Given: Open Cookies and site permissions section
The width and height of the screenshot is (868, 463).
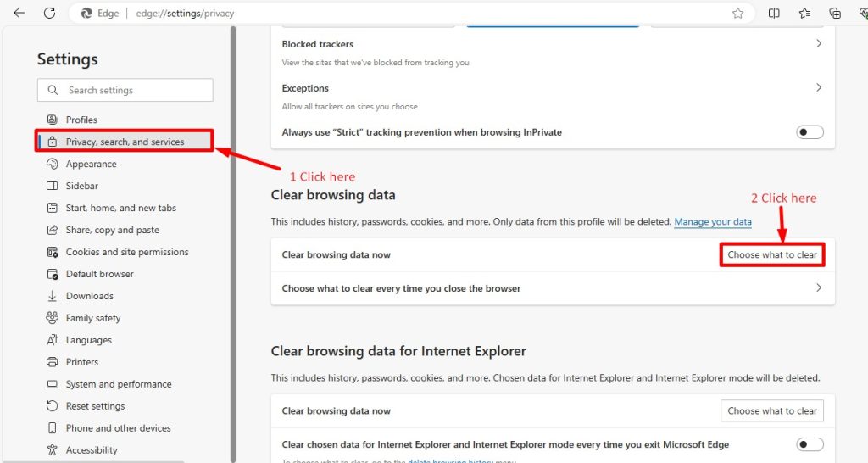Looking at the screenshot, I should [x=125, y=252].
